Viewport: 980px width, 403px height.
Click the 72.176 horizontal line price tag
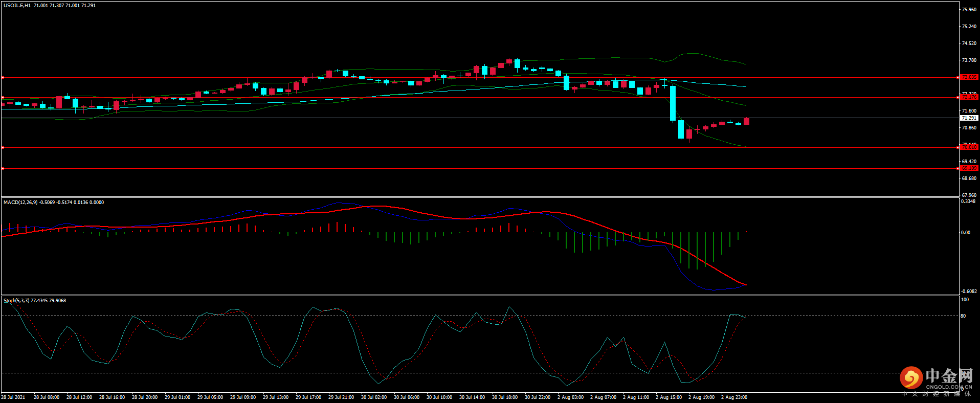click(x=969, y=97)
